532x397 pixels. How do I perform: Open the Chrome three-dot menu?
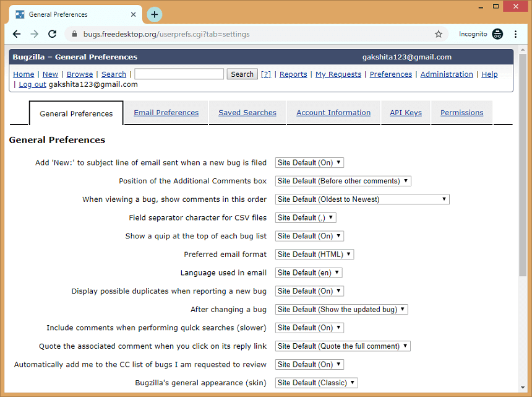click(x=515, y=34)
